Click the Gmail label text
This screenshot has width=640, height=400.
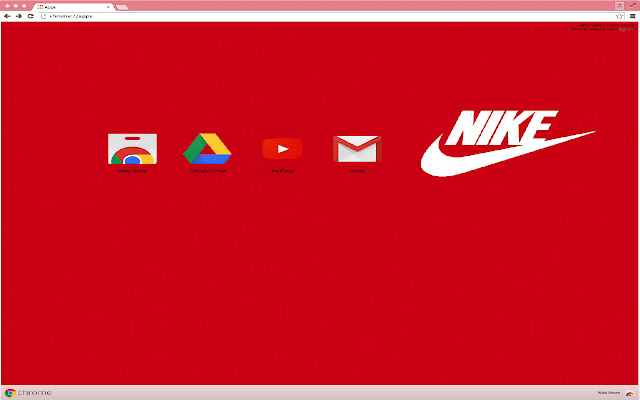tap(357, 171)
